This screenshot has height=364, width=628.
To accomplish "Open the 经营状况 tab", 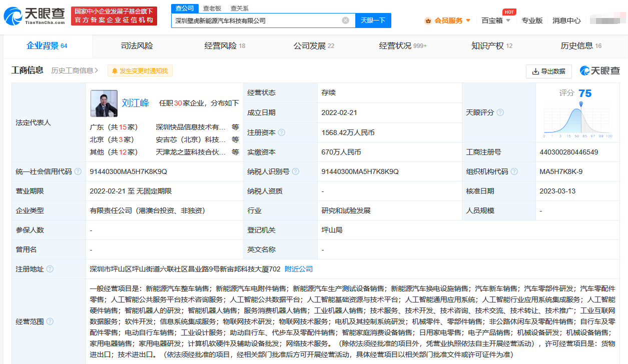I will coord(403,46).
